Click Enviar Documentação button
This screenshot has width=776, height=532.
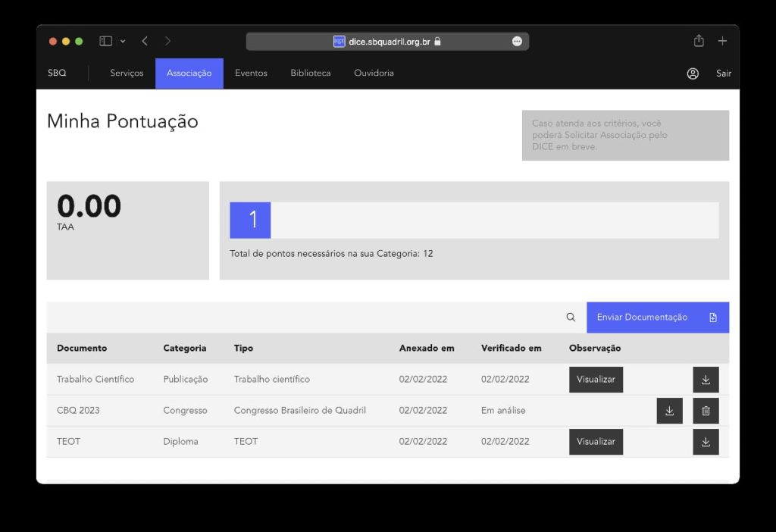(657, 318)
